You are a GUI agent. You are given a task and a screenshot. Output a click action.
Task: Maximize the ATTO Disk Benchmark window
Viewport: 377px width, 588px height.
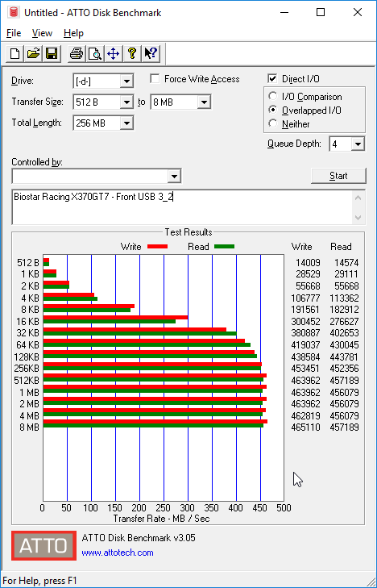tap(321, 12)
